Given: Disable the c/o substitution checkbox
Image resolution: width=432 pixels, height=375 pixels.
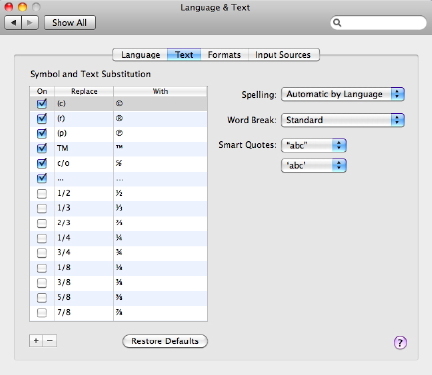Looking at the screenshot, I should tap(42, 163).
